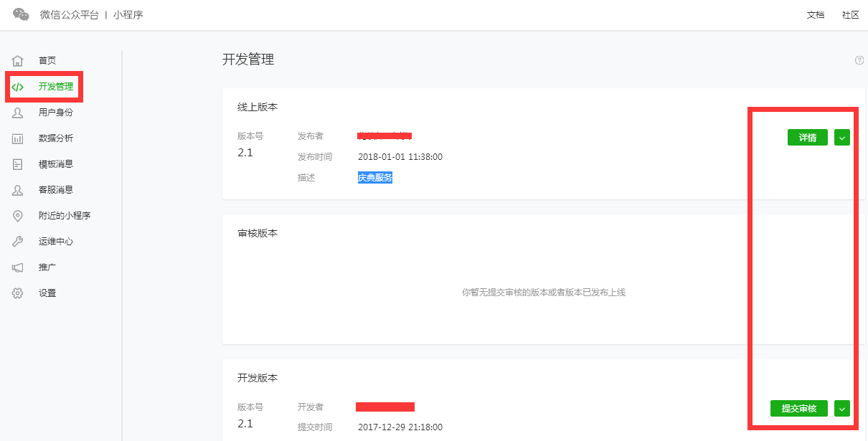Click the 提交时间 label
This screenshot has width=868, height=441.
click(315, 427)
